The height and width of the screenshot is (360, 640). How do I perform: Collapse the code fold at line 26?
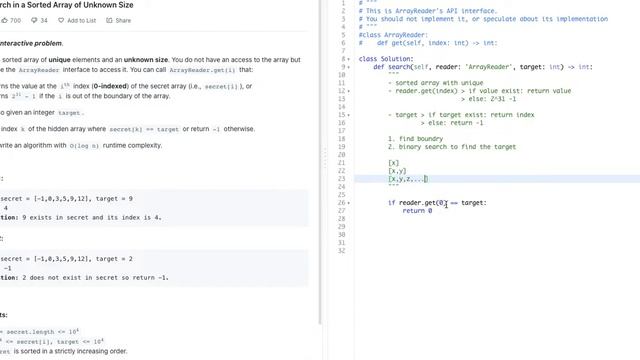tap(349, 203)
